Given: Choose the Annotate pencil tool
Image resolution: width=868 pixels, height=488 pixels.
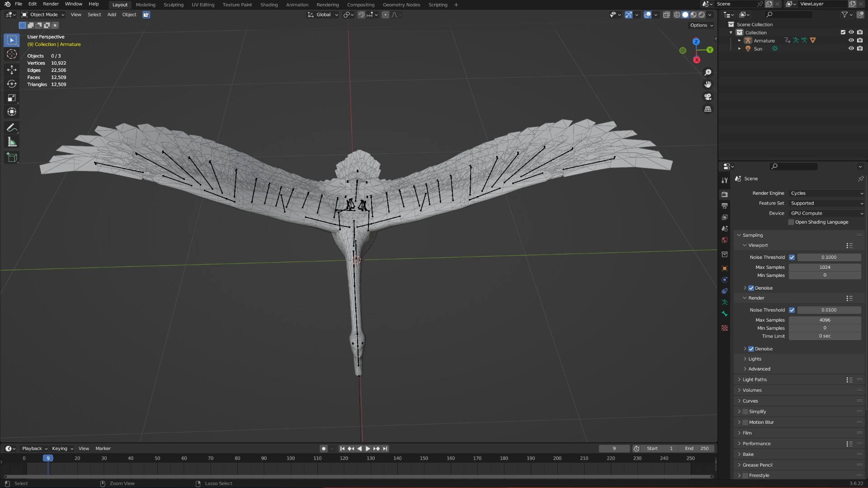Looking at the screenshot, I should [x=12, y=128].
